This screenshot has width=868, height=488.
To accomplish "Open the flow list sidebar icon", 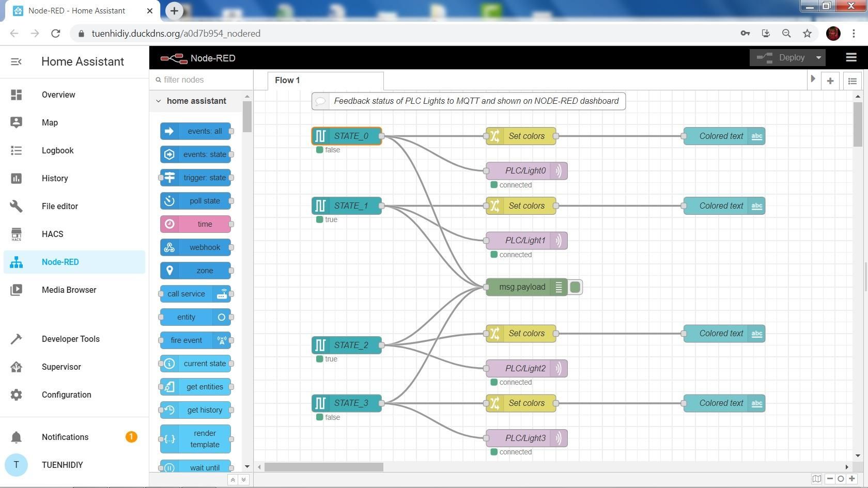I will (852, 81).
